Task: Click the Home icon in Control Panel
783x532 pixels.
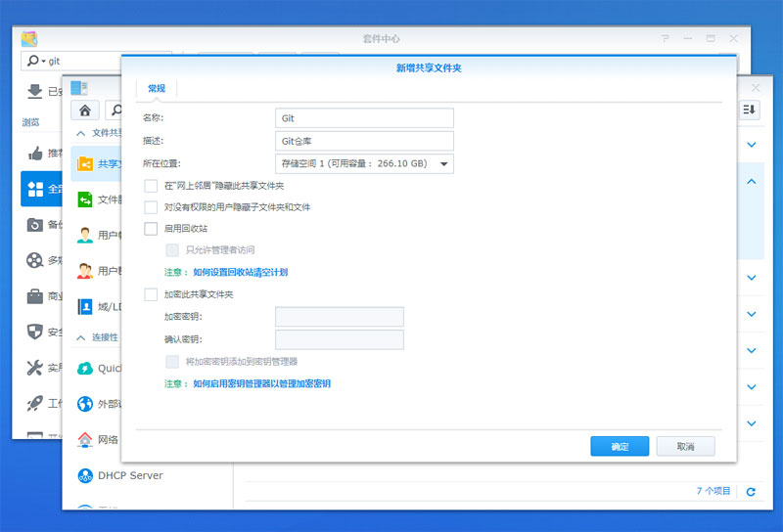Action: click(86, 110)
